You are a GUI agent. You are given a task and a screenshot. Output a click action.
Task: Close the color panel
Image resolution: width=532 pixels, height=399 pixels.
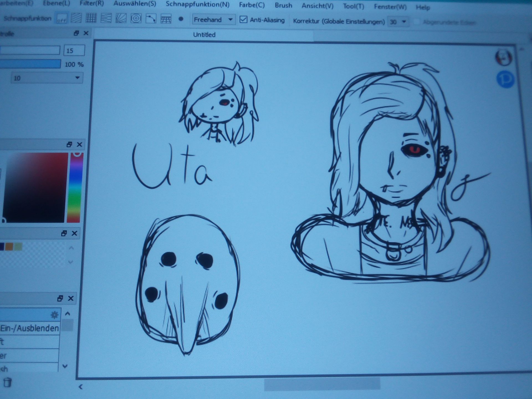[80, 144]
